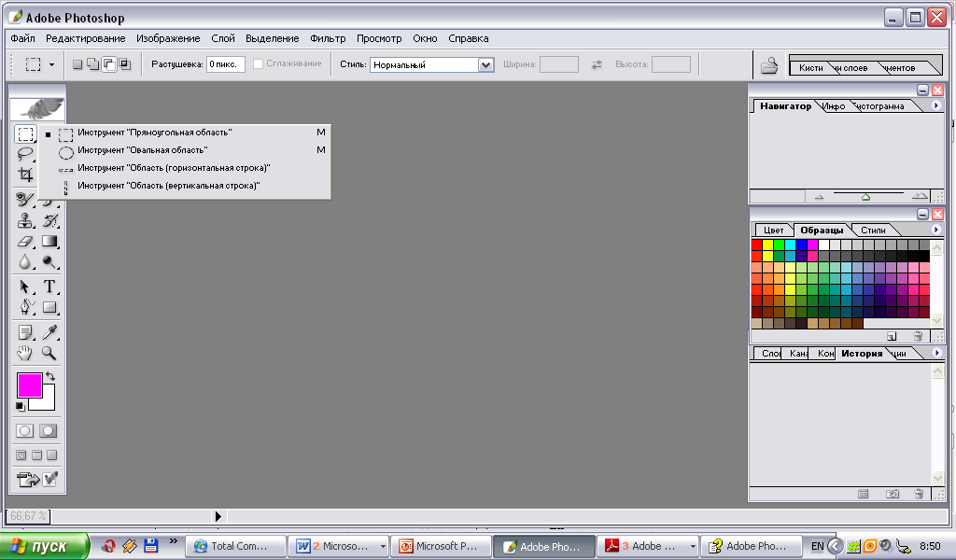Screen dimensions: 956x560
Task: Choose New Selection mode in options bar
Action: 77,64
